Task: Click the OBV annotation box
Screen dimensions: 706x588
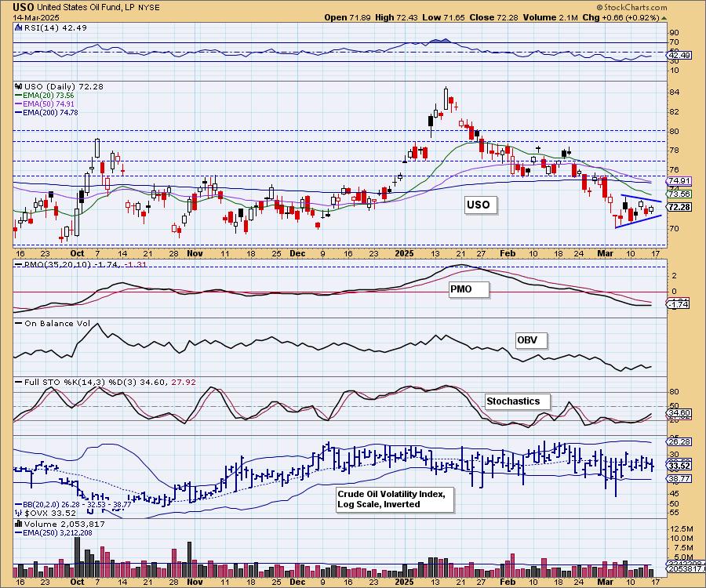Action: [x=531, y=340]
